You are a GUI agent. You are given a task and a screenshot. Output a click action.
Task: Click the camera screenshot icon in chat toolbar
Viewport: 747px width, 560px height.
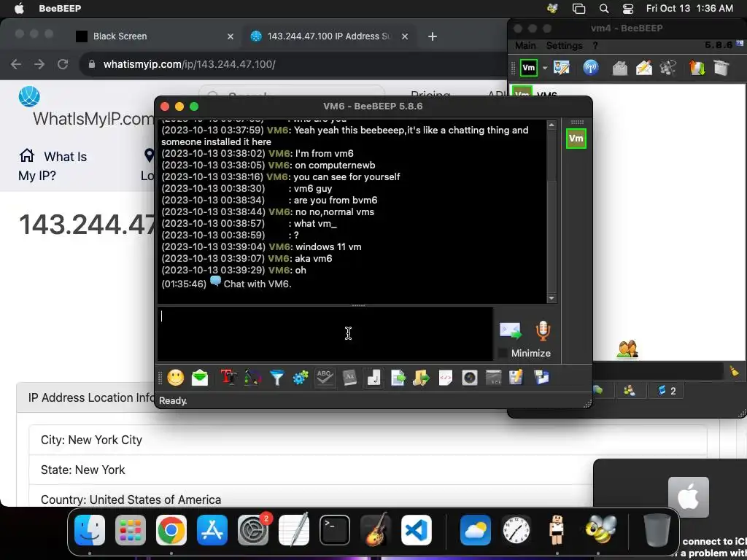tap(470, 378)
